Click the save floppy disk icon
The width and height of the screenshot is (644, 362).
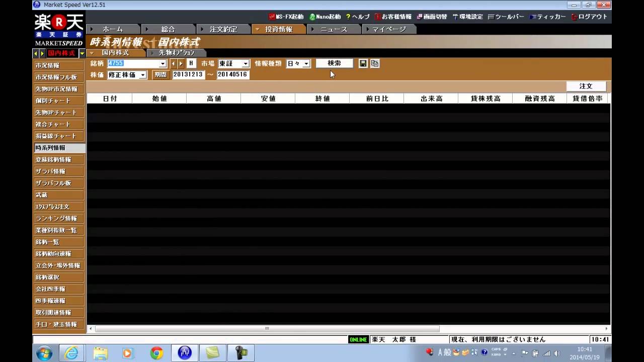(363, 63)
